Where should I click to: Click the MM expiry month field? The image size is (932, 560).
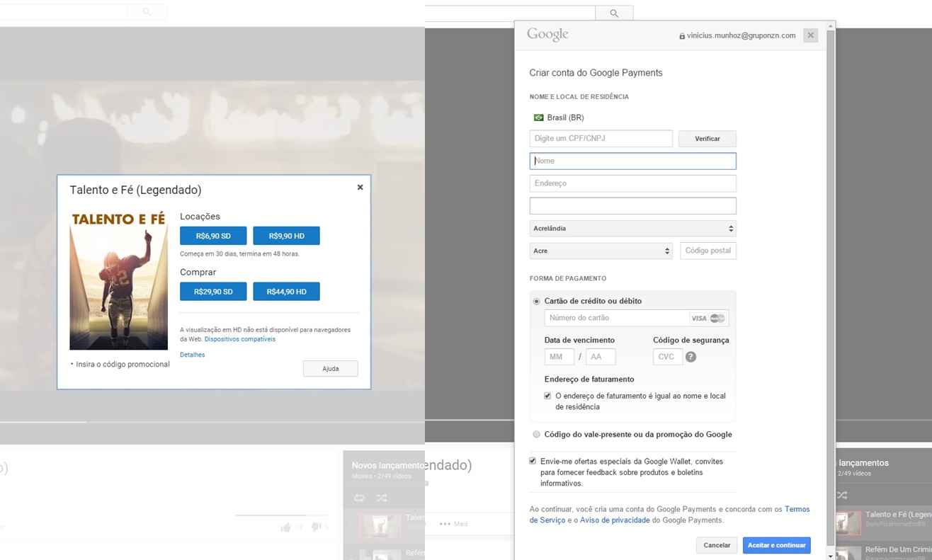(x=559, y=357)
